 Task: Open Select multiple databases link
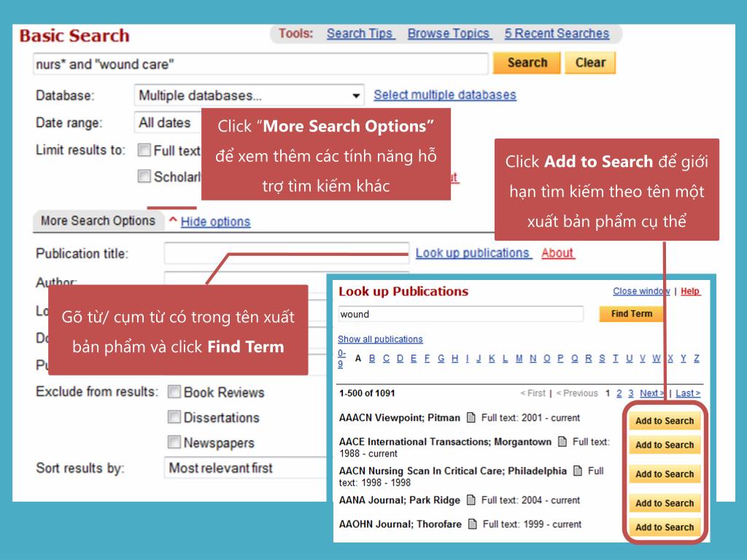(445, 95)
